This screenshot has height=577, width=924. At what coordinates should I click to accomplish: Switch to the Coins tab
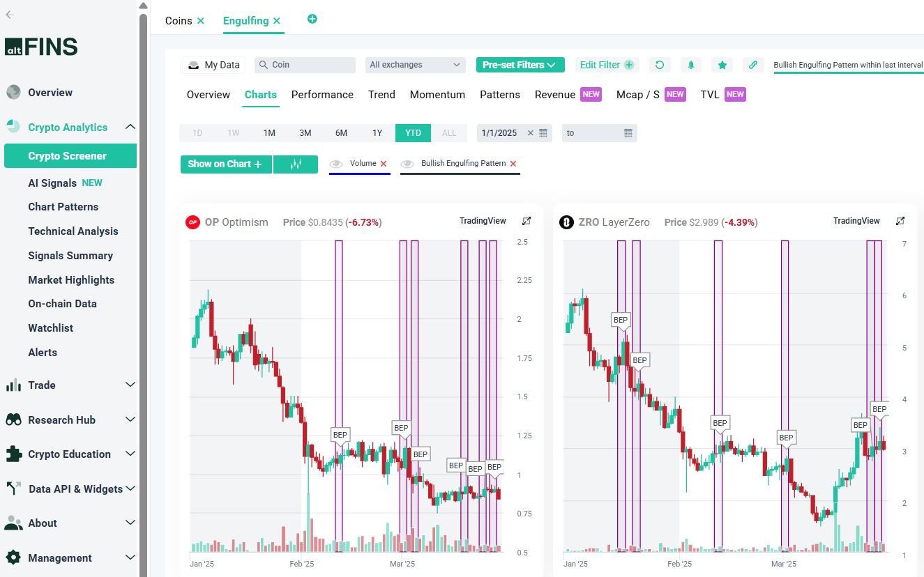coord(179,21)
